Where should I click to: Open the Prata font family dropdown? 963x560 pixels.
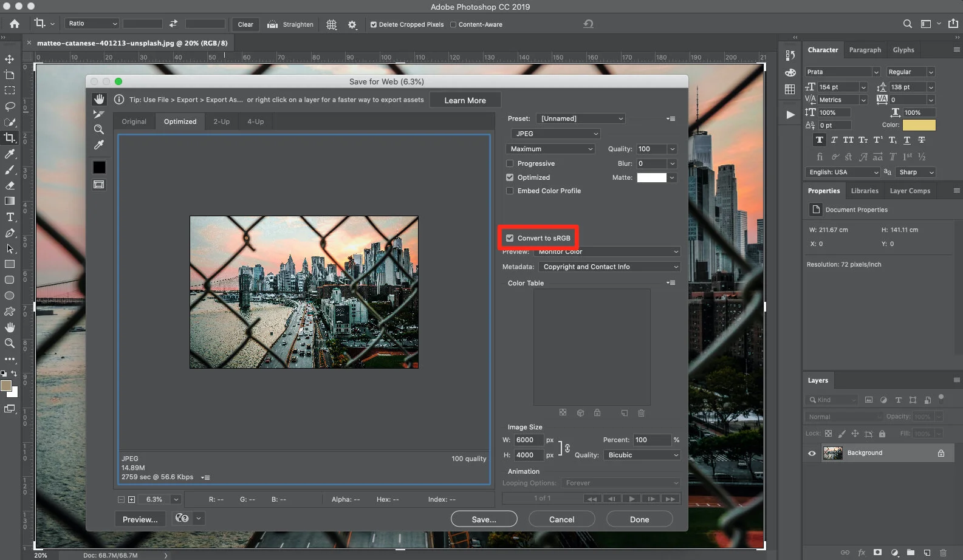[843, 72]
